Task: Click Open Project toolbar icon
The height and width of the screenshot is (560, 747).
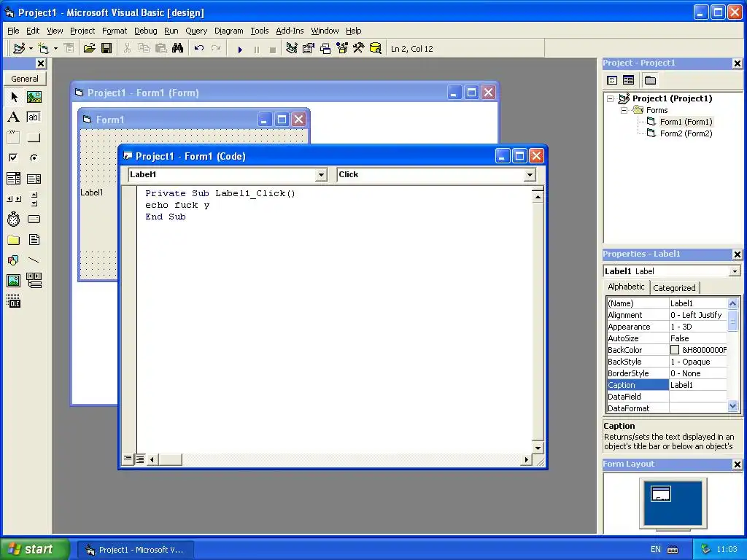Action: [x=89, y=49]
